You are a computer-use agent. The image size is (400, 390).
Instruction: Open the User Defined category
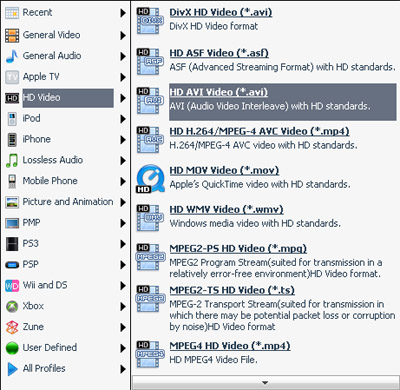(50, 347)
